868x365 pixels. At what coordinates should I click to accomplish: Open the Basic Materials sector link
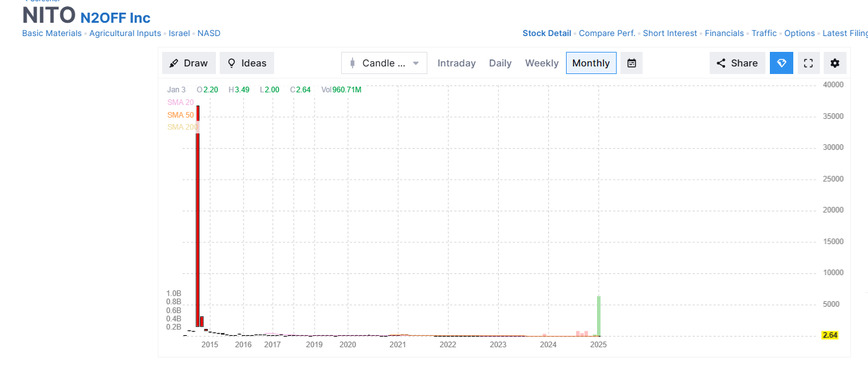coord(52,34)
